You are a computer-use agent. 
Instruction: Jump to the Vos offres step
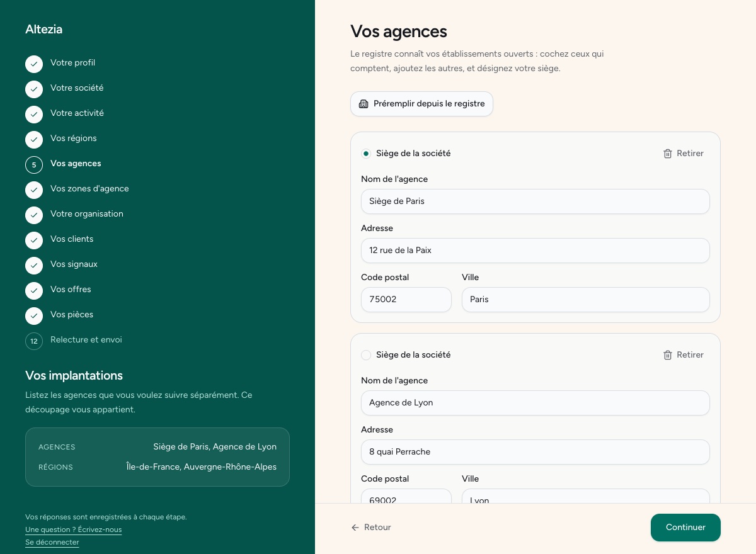click(x=71, y=290)
